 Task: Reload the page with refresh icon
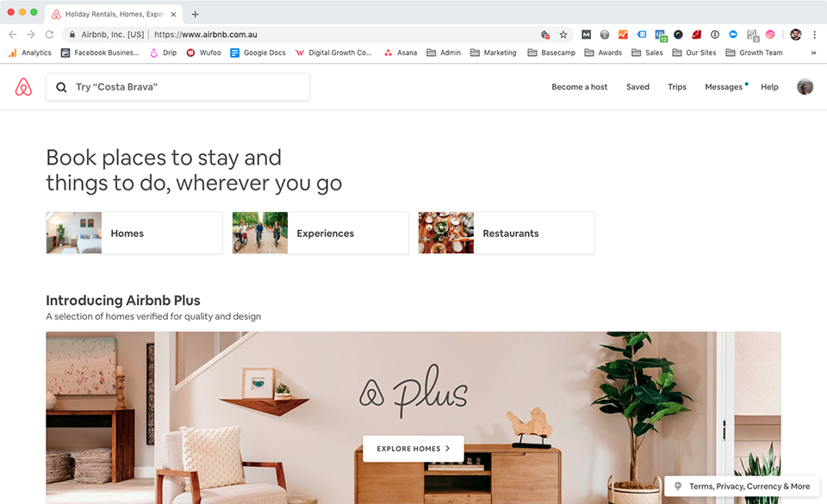pyautogui.click(x=49, y=34)
